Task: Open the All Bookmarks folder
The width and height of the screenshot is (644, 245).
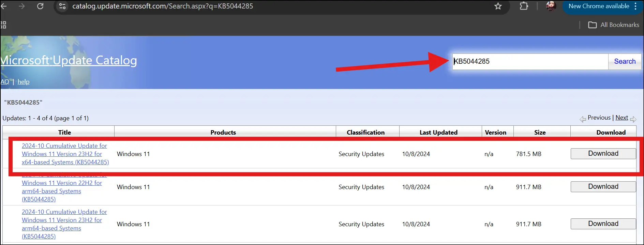Action: tap(614, 25)
